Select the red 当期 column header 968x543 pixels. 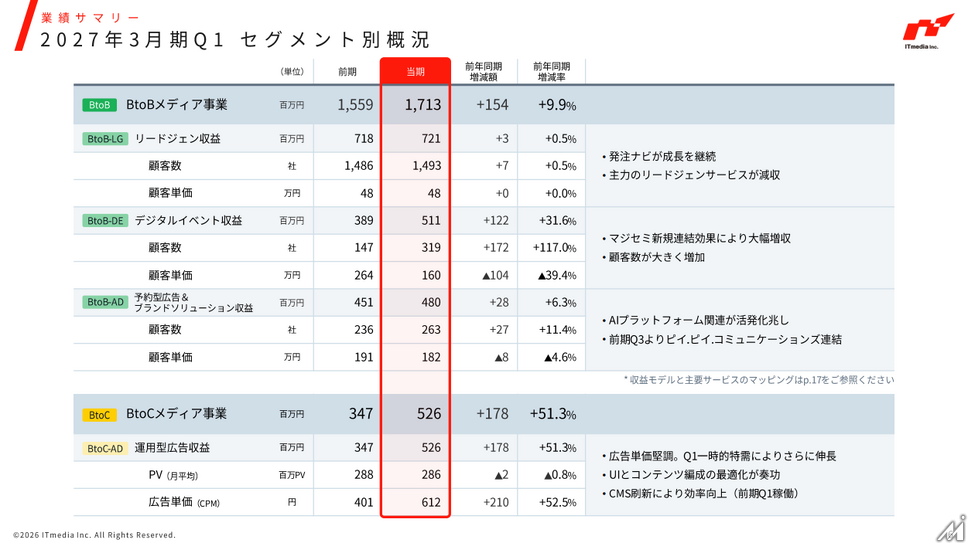[415, 72]
